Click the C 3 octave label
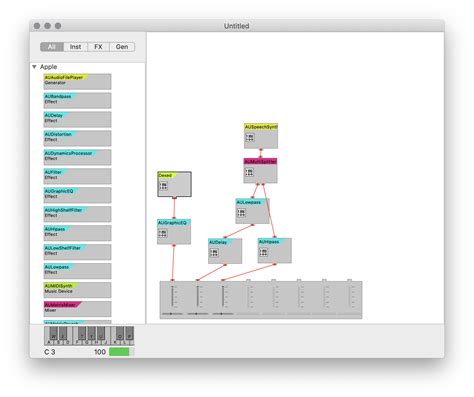The image size is (474, 397). coord(50,352)
